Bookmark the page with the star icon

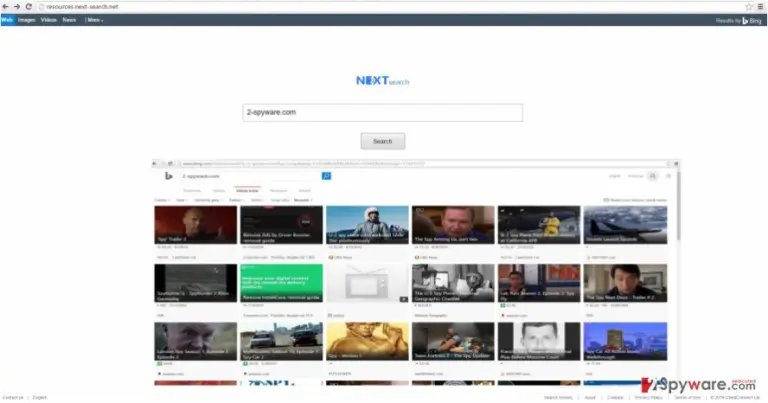click(x=749, y=6)
